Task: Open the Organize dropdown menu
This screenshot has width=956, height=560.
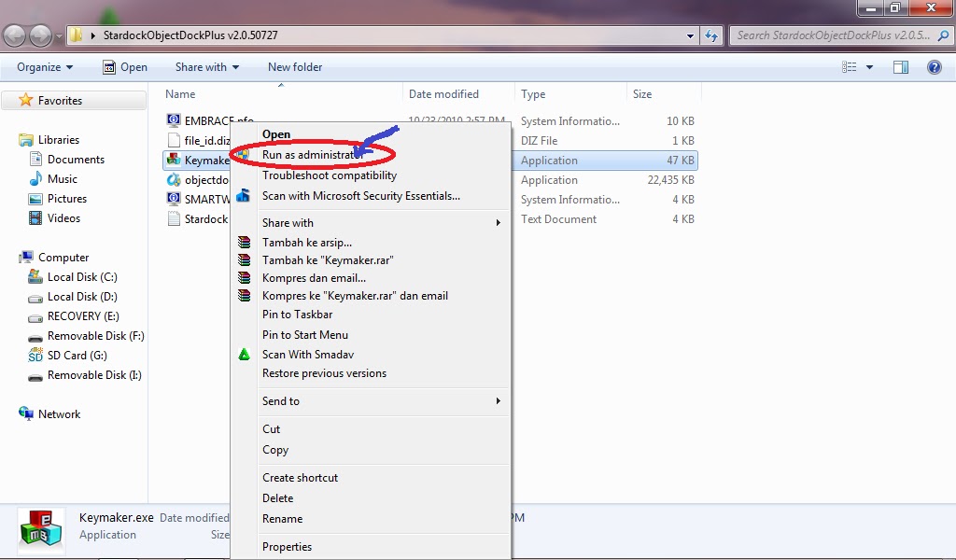Action: click(45, 67)
